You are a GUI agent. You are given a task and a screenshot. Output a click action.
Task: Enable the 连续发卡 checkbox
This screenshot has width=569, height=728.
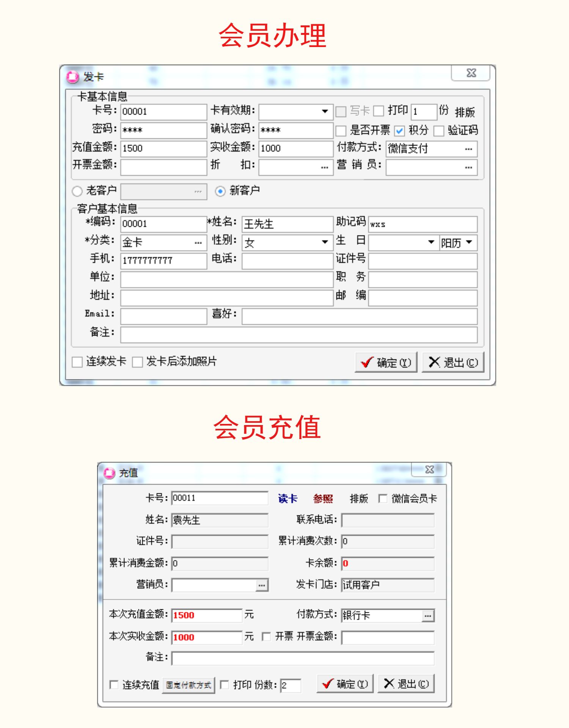coord(77,362)
